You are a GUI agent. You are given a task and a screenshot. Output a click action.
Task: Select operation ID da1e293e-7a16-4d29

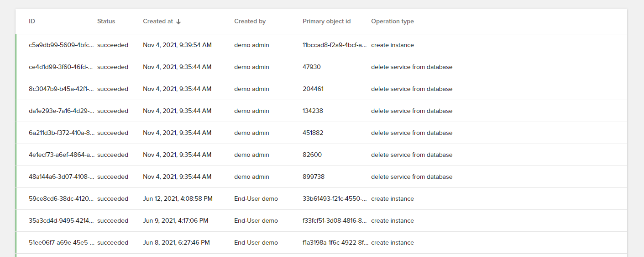pyautogui.click(x=62, y=111)
